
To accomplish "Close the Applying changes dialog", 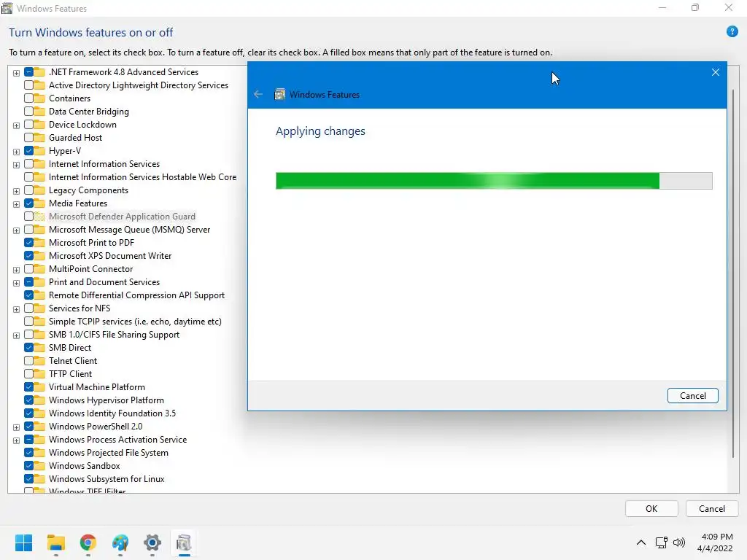I will point(715,72).
